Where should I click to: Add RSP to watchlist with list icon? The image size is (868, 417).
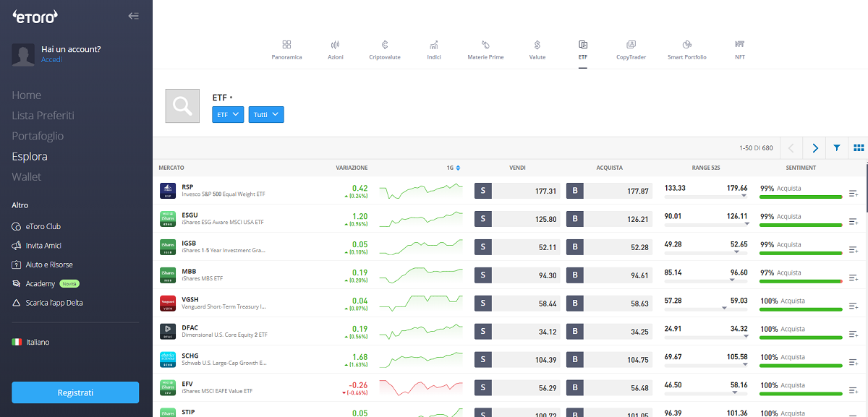click(854, 194)
